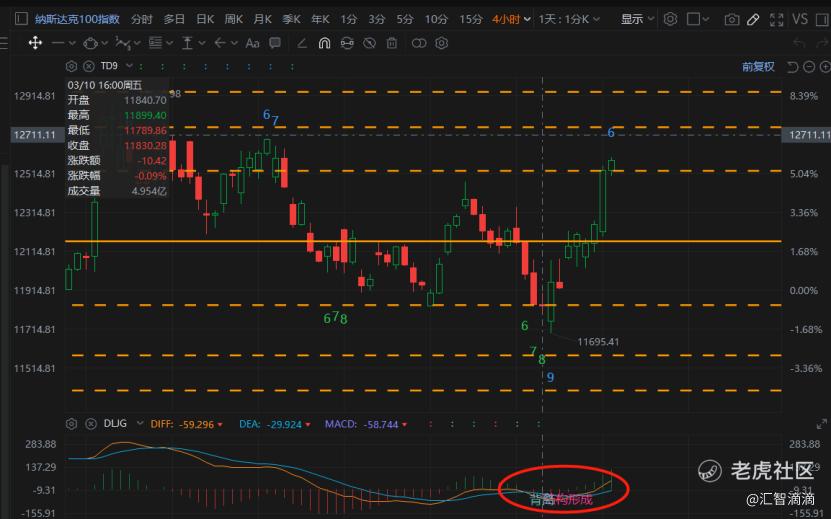Open TD9 indicator settings gear

(x=72, y=66)
